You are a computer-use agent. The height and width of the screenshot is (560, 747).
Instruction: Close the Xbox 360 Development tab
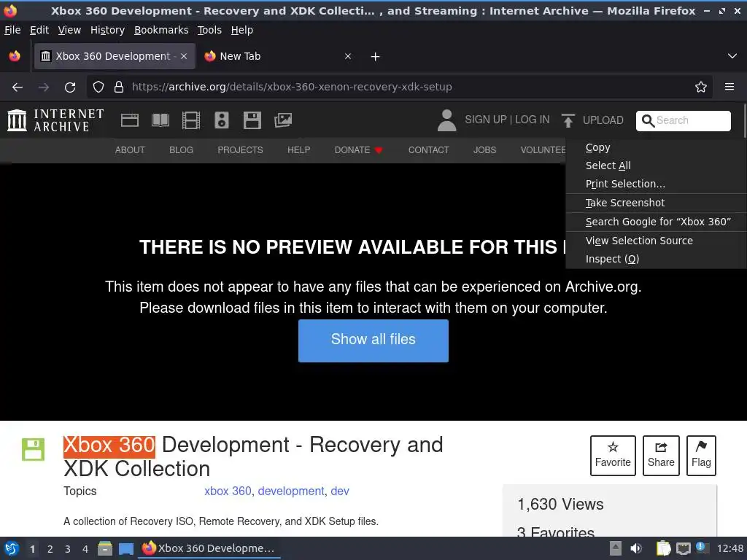click(x=184, y=56)
